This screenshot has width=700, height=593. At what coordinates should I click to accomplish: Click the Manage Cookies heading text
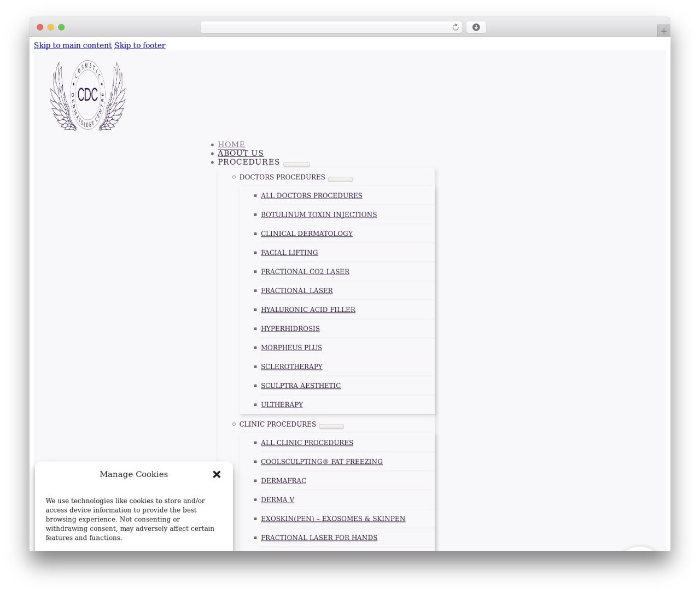pos(133,474)
